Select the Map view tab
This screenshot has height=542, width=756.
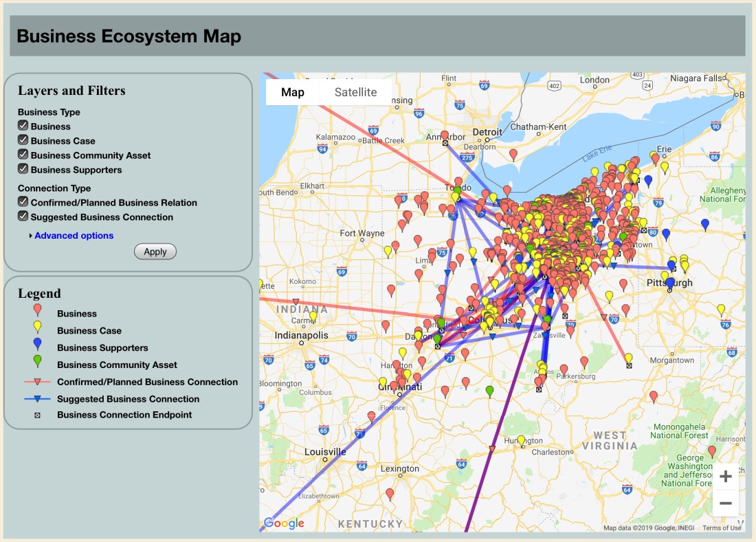293,92
